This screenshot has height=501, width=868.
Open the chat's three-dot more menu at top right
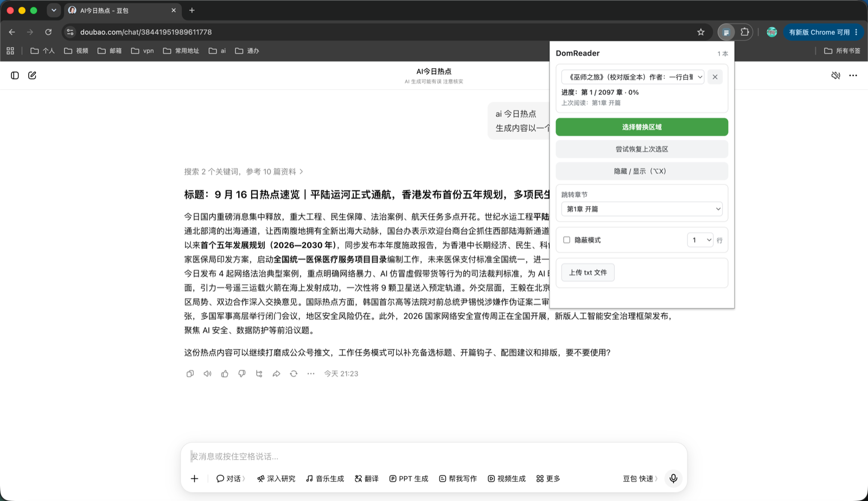click(x=853, y=75)
